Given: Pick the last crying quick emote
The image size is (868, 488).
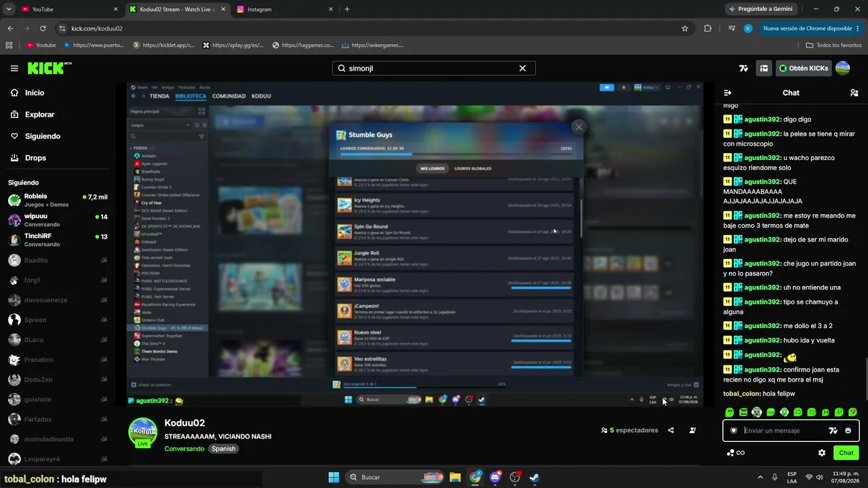Looking at the screenshot, I should (x=852, y=412).
